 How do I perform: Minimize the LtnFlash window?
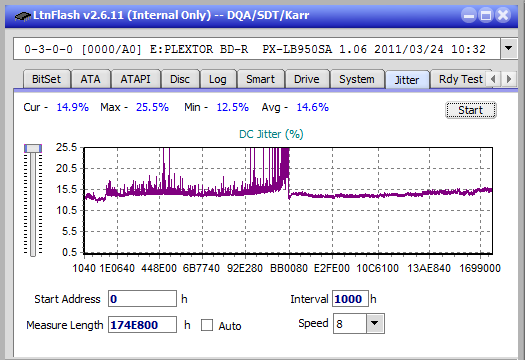[469, 15]
